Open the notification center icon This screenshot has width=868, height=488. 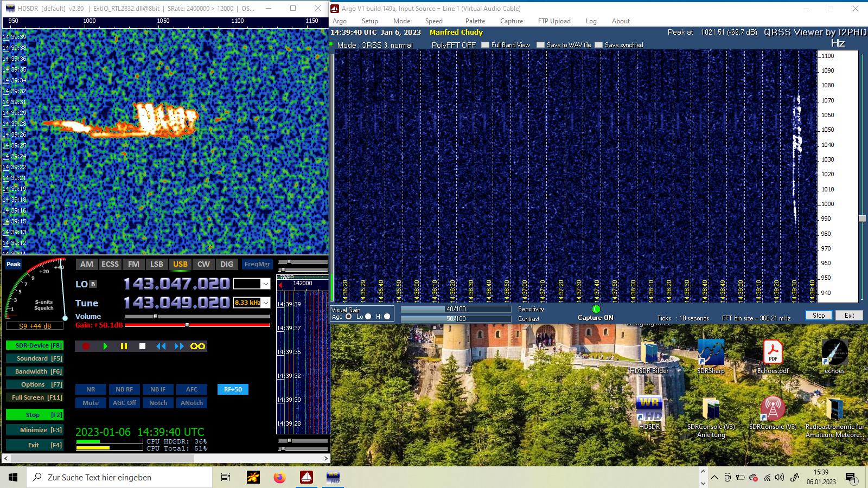point(851,478)
